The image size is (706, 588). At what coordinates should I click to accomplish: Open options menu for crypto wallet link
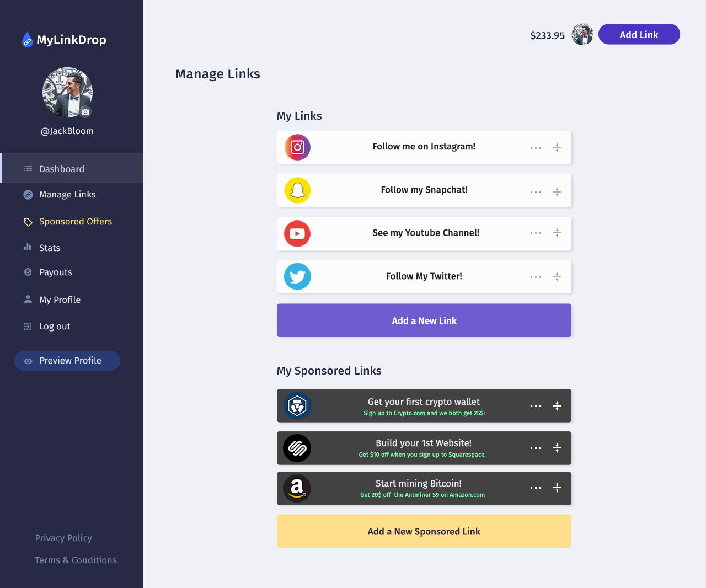pos(536,406)
